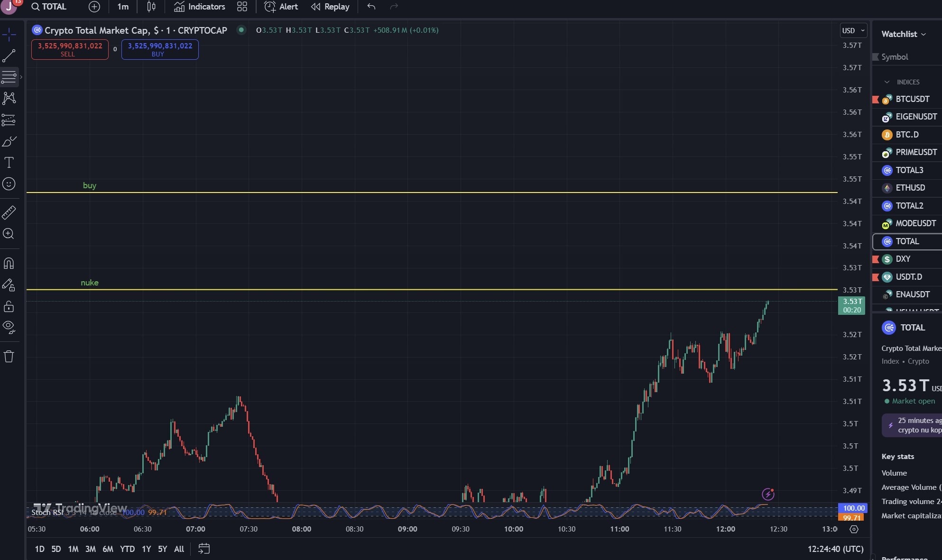Select the patterns drawing tool

point(9,98)
